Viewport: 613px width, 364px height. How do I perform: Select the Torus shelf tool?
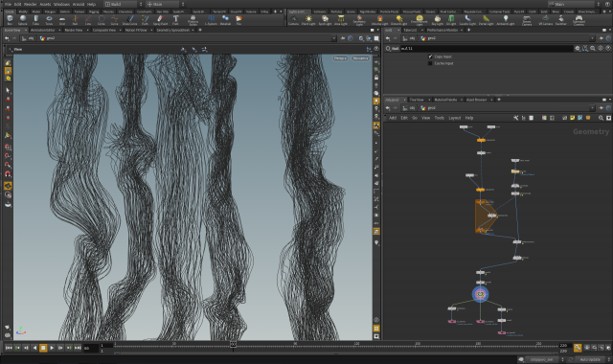click(x=49, y=19)
